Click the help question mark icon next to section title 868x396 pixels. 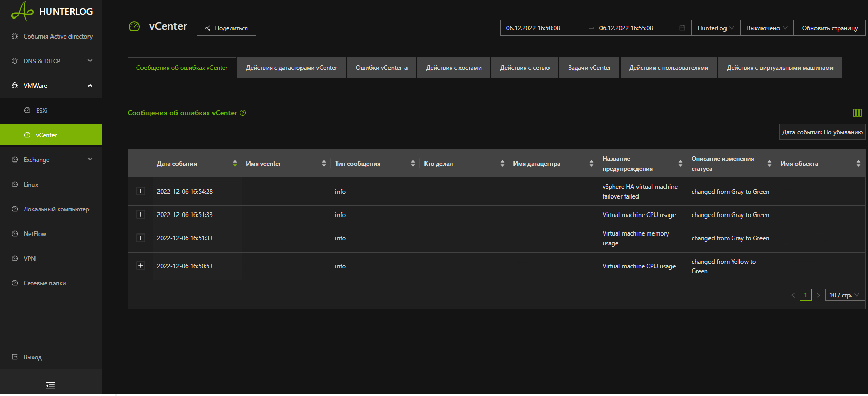click(x=243, y=113)
